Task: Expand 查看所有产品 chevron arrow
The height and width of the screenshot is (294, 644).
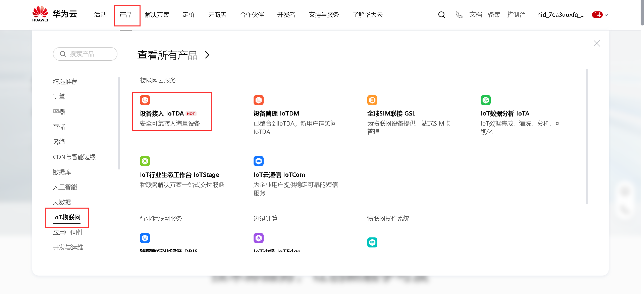Action: tap(207, 55)
